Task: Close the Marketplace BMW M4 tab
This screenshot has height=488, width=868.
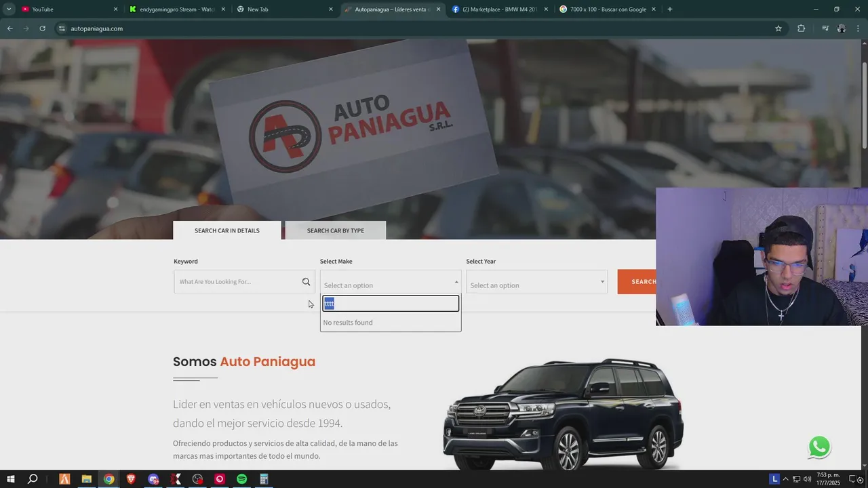Action: [x=546, y=9]
